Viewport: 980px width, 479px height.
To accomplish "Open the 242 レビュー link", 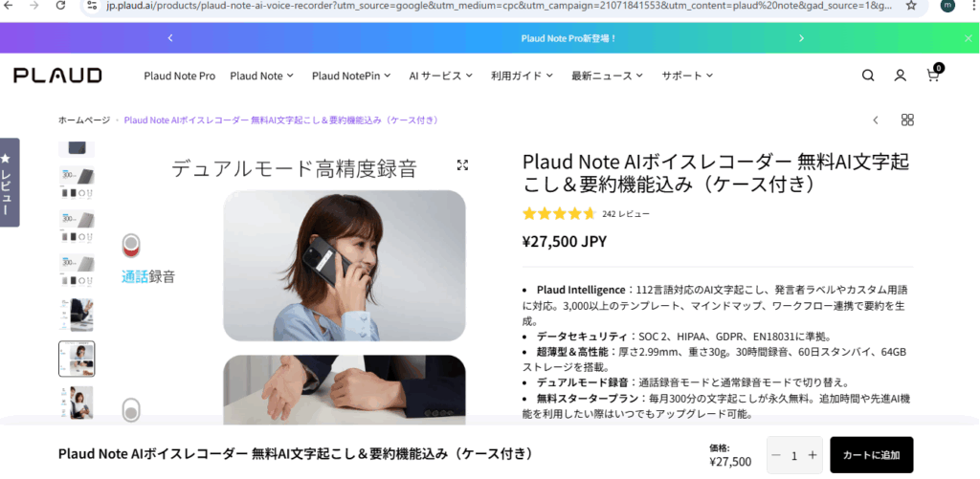I will click(626, 214).
